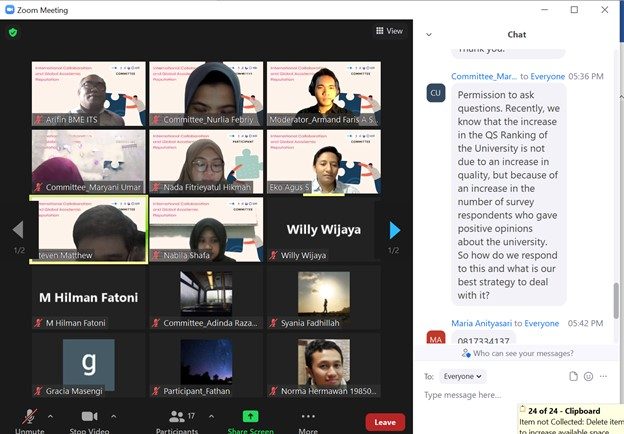This screenshot has height=434, width=624.
Task: Open the emoji picker in chat
Action: [x=588, y=376]
